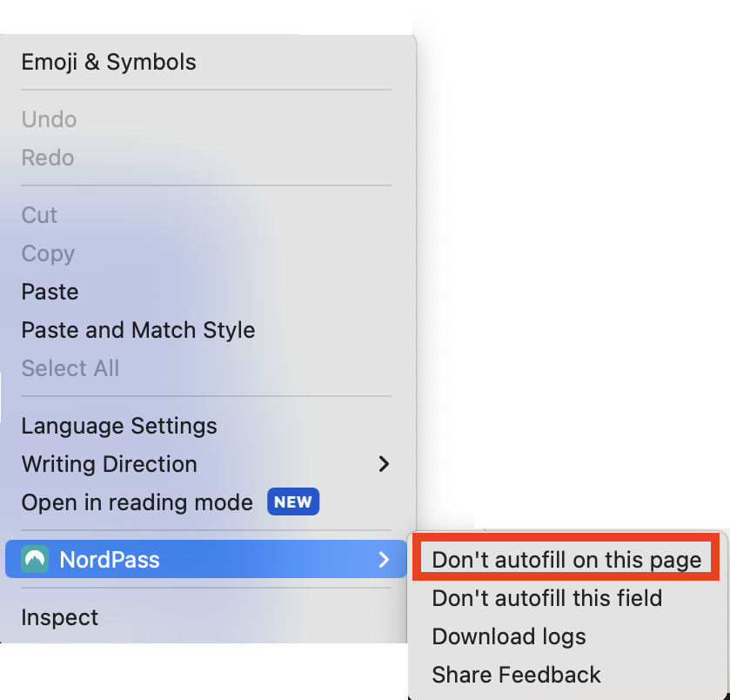Choose Download logs from NordPass submenu
Screen dimensions: 730x700
[x=508, y=636]
